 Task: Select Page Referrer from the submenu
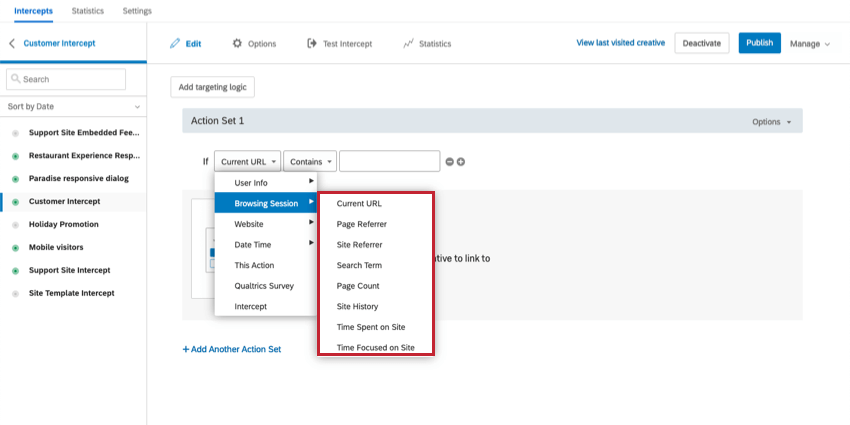(361, 224)
